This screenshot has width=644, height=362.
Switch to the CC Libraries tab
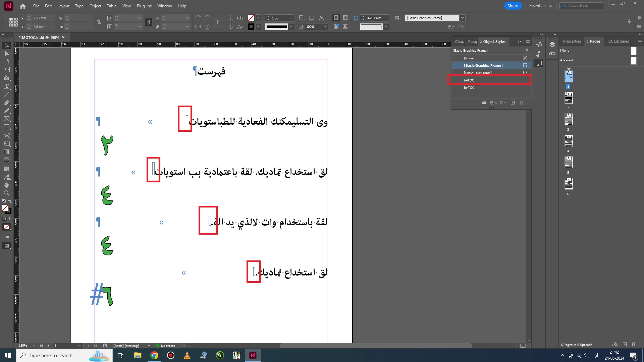pyautogui.click(x=618, y=41)
